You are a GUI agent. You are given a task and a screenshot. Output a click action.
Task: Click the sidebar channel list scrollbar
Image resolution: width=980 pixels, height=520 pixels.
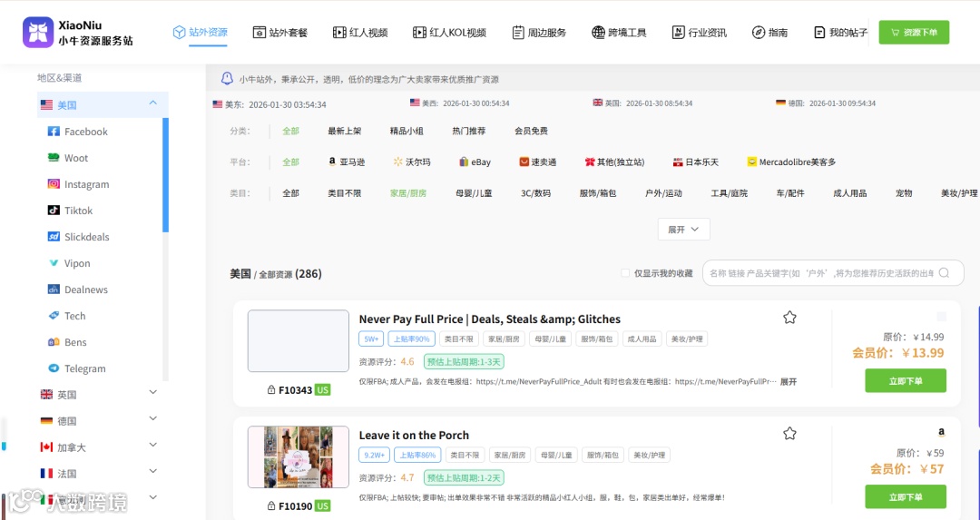tap(166, 175)
